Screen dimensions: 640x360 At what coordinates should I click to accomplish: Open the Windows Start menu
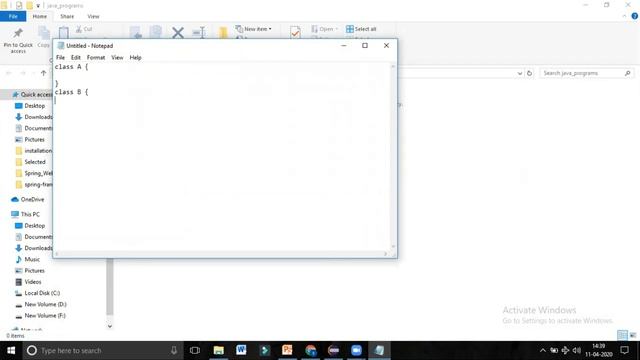pyautogui.click(x=11, y=351)
